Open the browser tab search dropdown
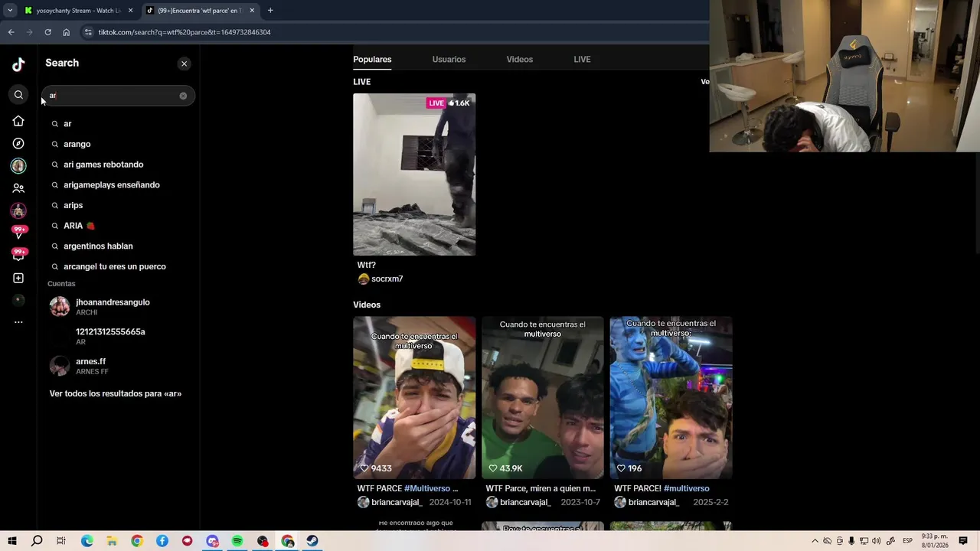980x551 pixels. [10, 11]
